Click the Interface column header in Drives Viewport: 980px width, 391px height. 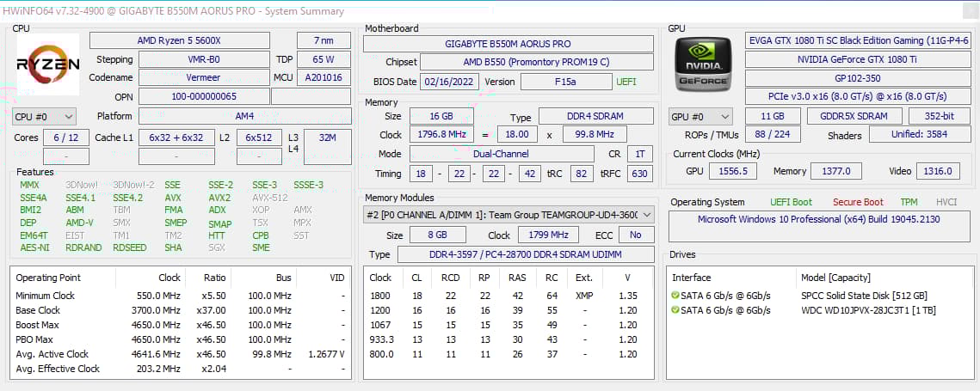691,278
